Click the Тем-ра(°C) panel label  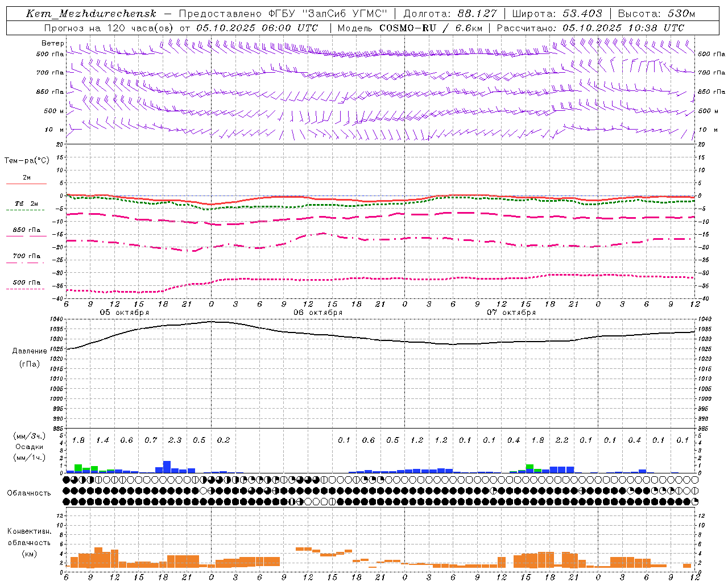click(x=27, y=161)
